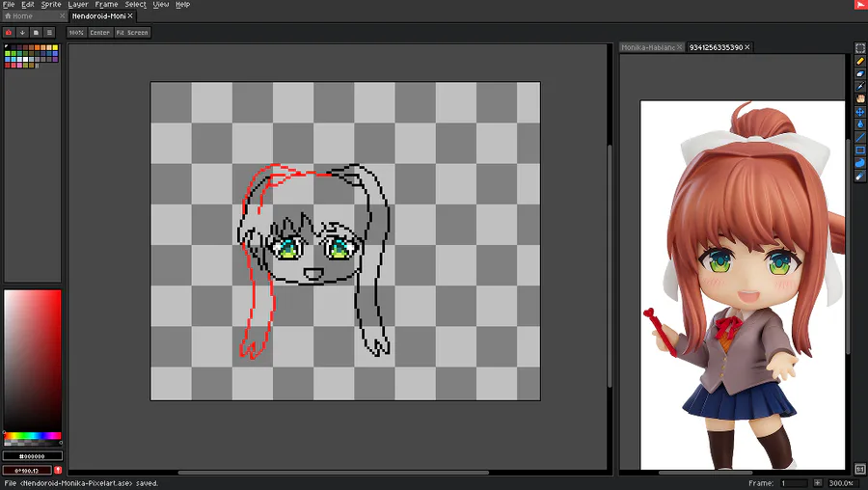Screen dimensions: 868x490
Task: Select the Contour tool
Action: 859,163
